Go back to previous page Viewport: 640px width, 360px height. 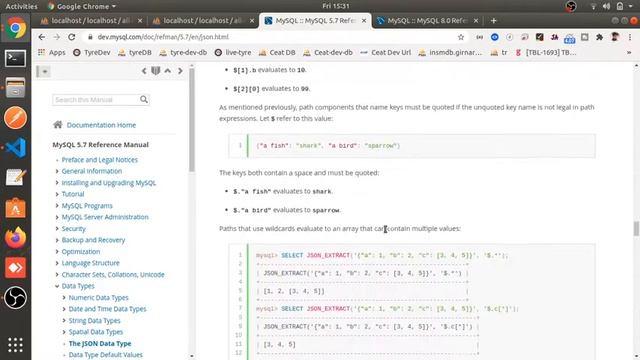pyautogui.click(x=42, y=37)
